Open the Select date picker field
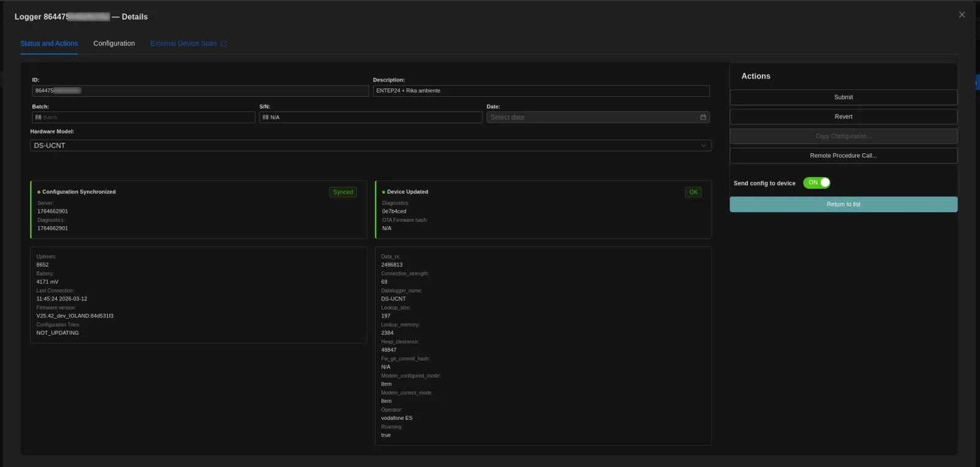The image size is (980, 467). (x=598, y=117)
